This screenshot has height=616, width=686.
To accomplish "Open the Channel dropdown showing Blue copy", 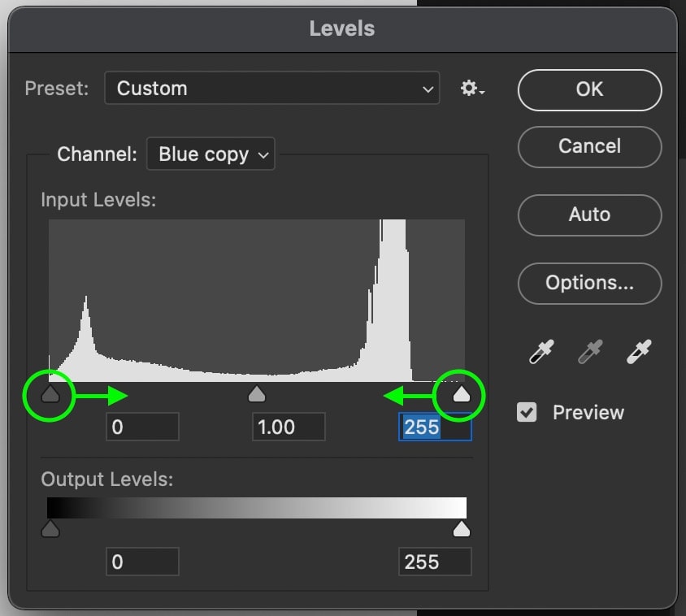I will (211, 154).
